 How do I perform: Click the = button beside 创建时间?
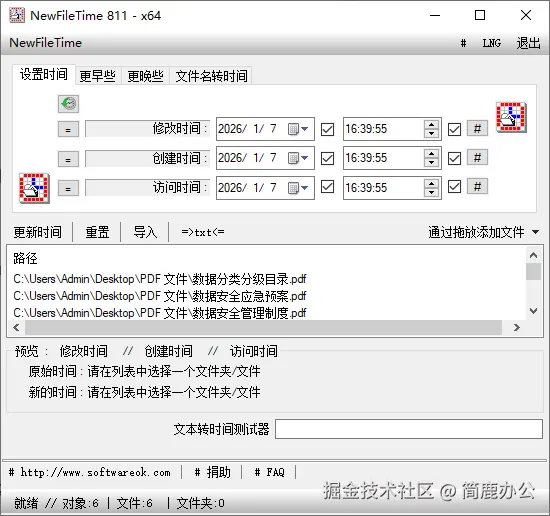click(68, 159)
